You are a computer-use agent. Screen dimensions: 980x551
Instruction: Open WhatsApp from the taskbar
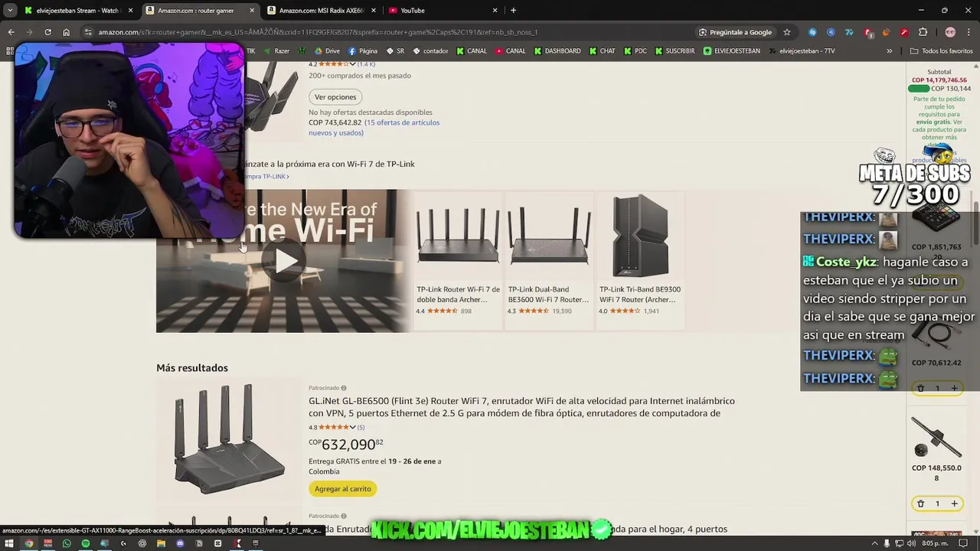click(67, 543)
